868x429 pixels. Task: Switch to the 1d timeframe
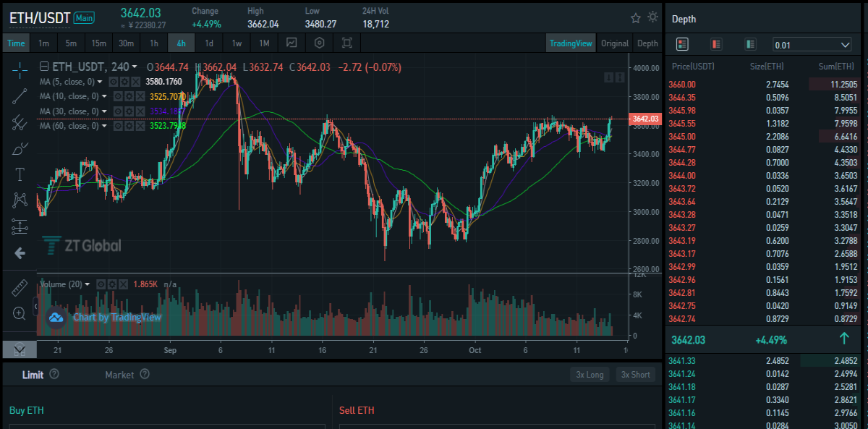click(209, 43)
